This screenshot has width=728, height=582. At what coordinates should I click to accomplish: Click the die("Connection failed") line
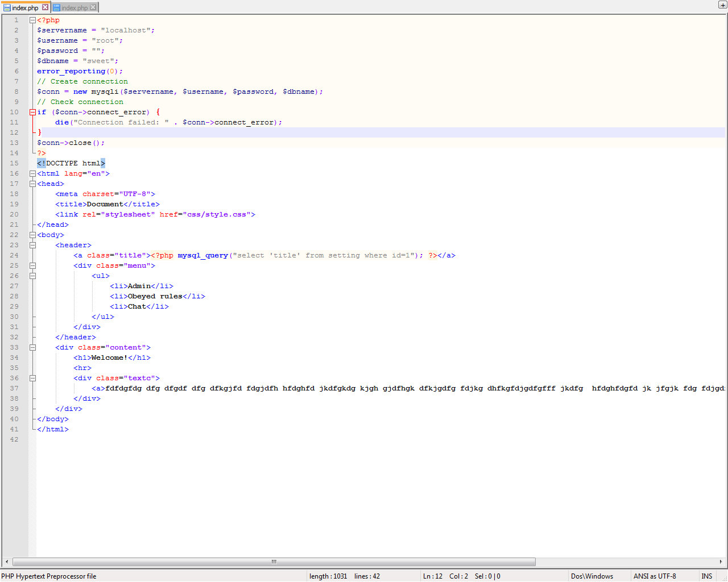168,122
